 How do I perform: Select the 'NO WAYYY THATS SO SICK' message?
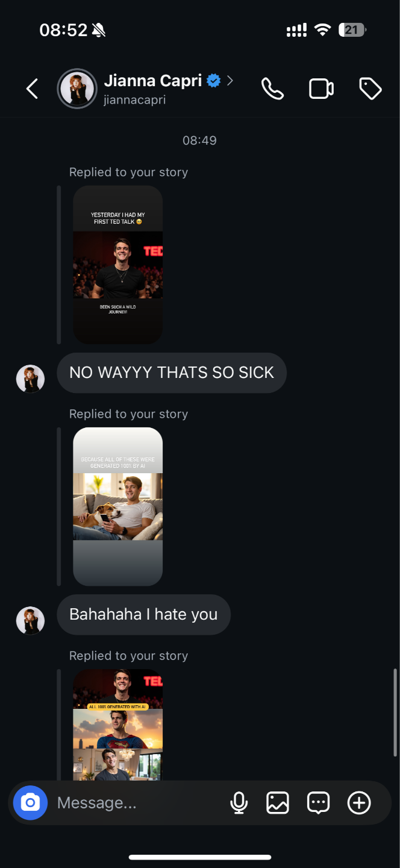(x=172, y=373)
